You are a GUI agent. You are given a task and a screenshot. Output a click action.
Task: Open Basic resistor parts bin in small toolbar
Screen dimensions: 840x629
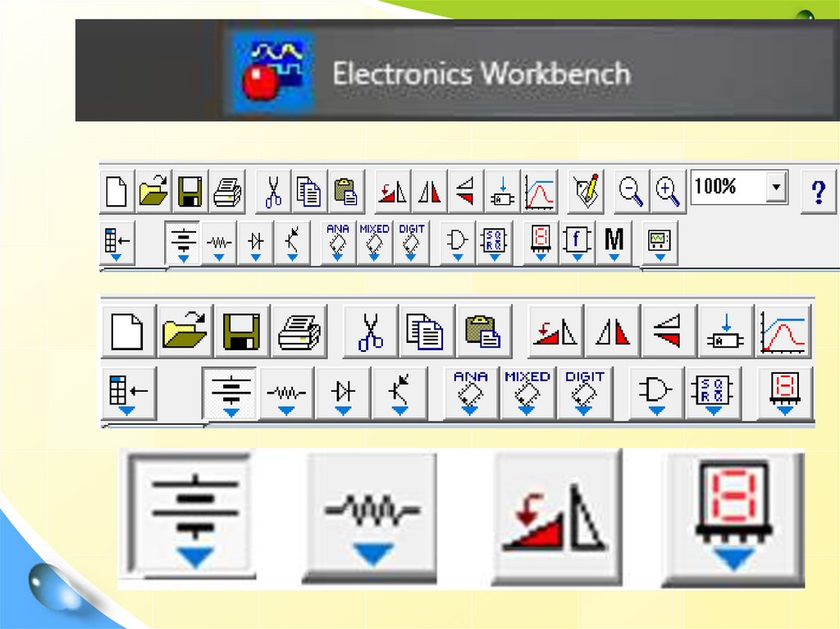click(x=219, y=243)
